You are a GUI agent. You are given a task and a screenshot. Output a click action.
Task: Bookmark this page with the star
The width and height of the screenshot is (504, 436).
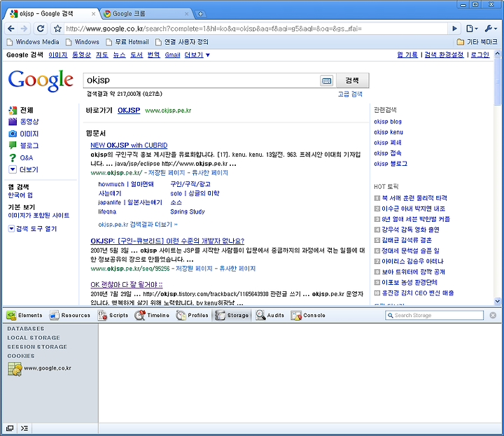click(x=57, y=29)
